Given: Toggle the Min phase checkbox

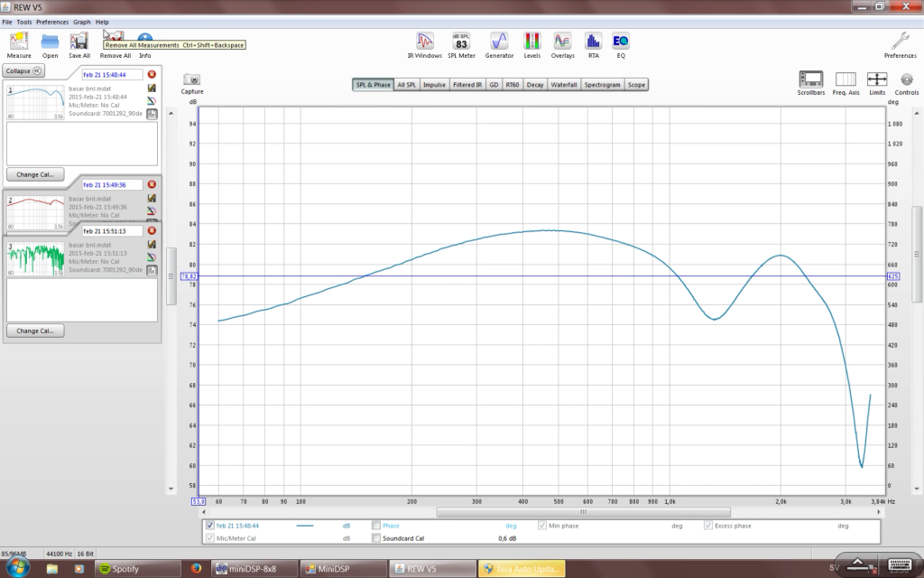Looking at the screenshot, I should [x=542, y=526].
